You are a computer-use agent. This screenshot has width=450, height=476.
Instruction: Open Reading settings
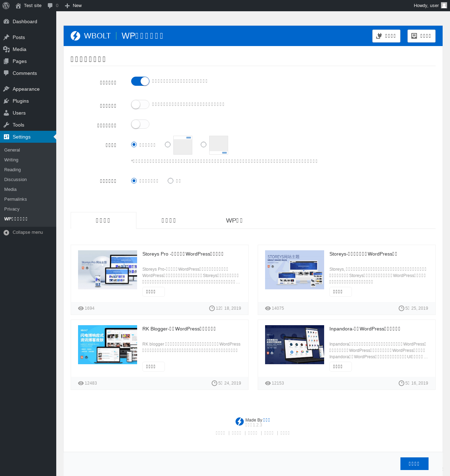click(12, 169)
